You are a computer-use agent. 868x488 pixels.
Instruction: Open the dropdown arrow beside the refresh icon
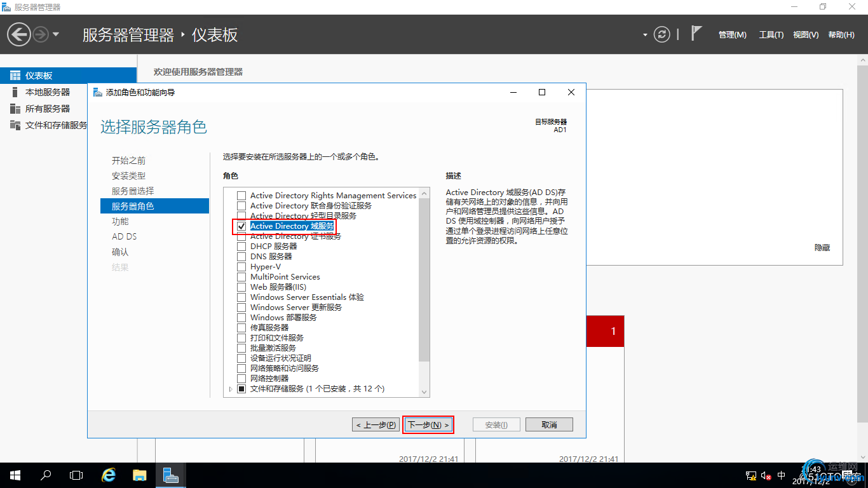(x=645, y=35)
